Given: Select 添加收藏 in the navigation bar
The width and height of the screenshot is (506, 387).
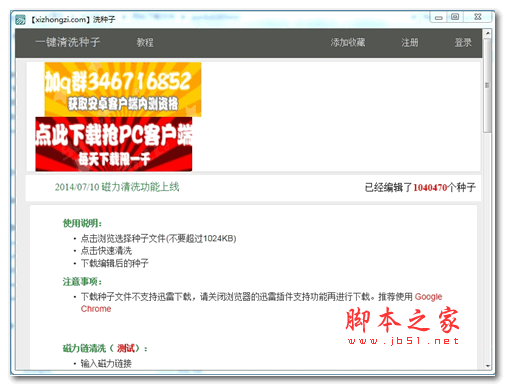Looking at the screenshot, I should (x=348, y=42).
